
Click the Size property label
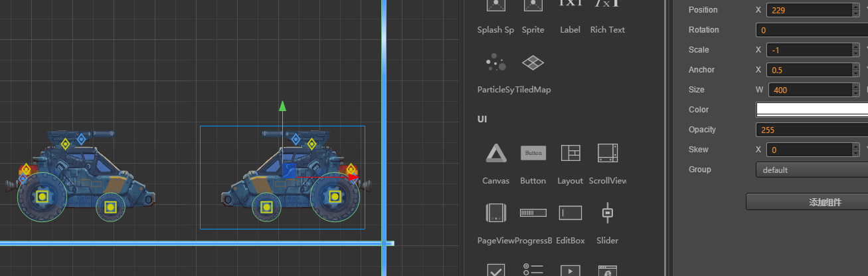pyautogui.click(x=697, y=90)
